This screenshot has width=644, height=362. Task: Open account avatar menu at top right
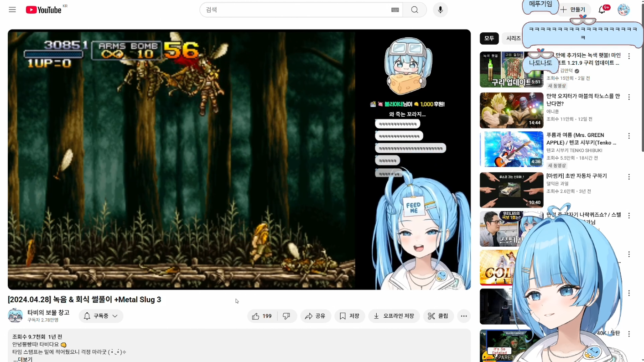(x=623, y=10)
